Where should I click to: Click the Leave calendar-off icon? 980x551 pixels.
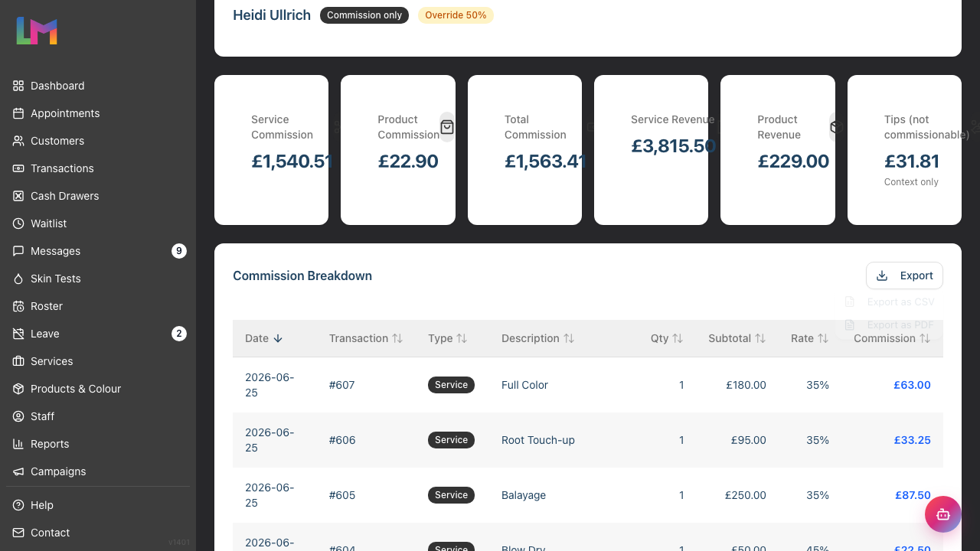pos(18,334)
